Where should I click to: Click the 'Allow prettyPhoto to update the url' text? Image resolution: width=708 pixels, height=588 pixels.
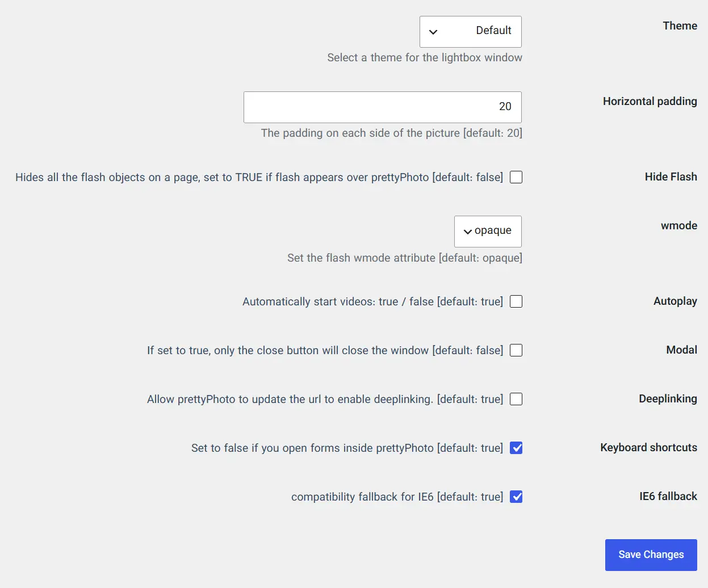325,400
